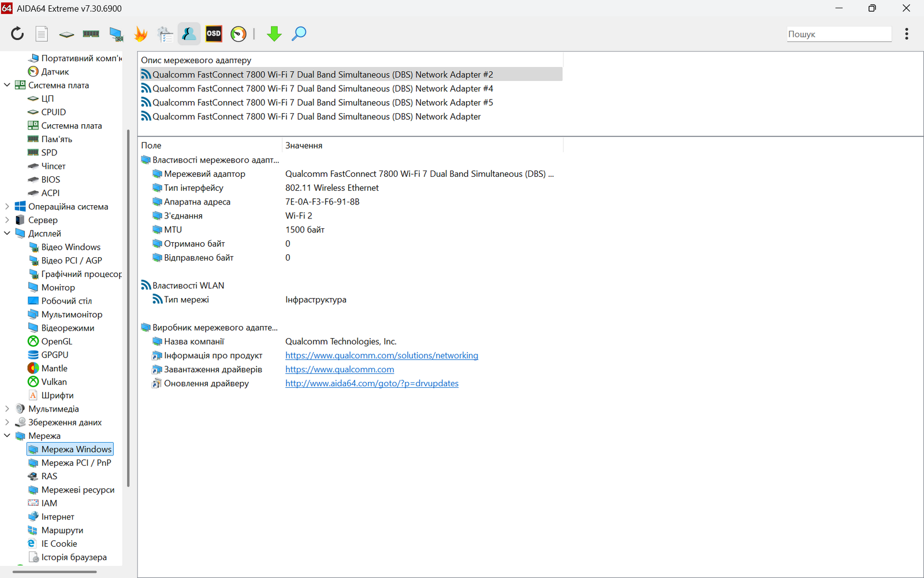Start the flame stability test icon
924x578 pixels.
[x=141, y=34]
